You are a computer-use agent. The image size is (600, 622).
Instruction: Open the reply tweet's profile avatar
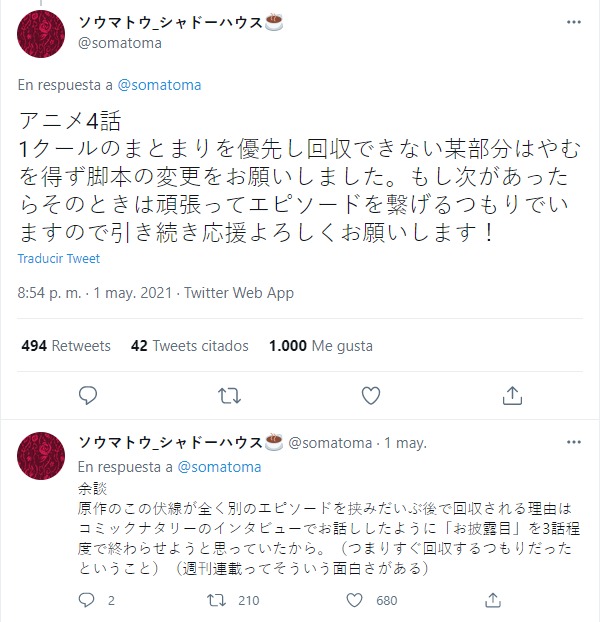pyautogui.click(x=42, y=458)
